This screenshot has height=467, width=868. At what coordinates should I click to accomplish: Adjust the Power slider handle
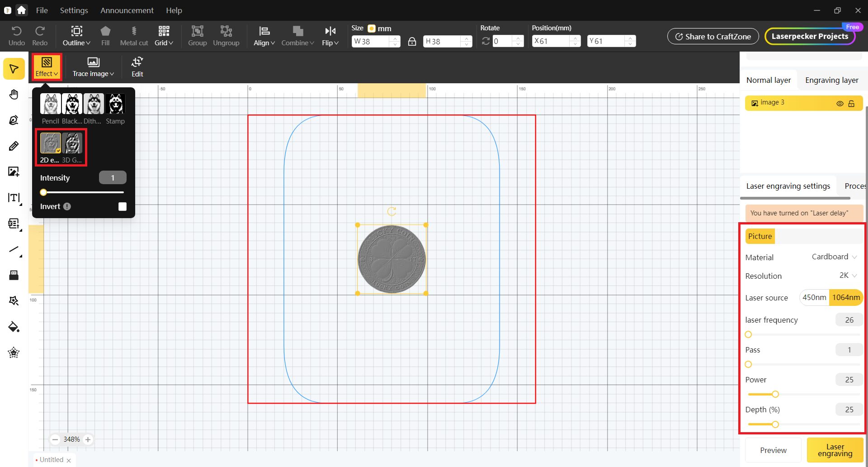[775, 394]
